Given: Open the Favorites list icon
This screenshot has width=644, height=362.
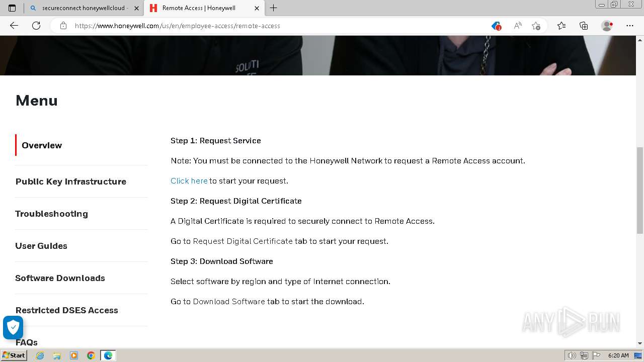Looking at the screenshot, I should point(561,26).
